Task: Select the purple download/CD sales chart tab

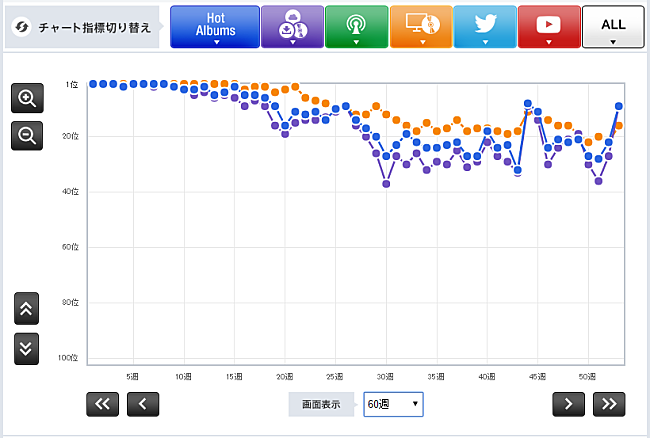Action: click(291, 27)
